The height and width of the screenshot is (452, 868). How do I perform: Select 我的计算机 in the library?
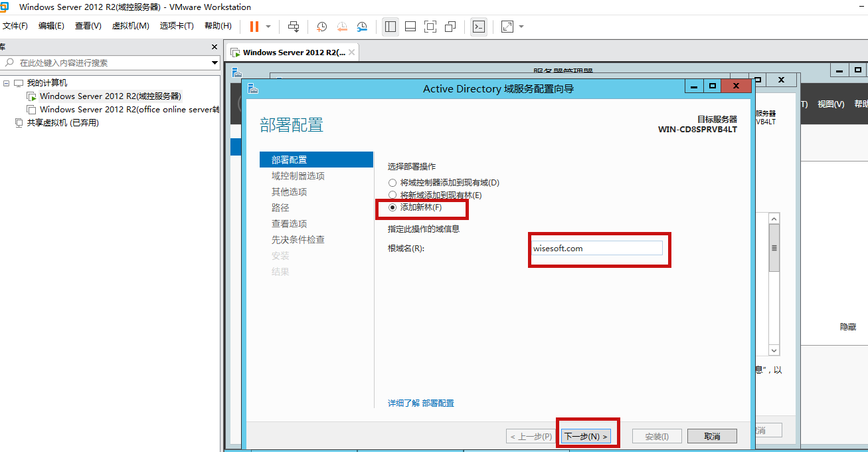click(x=46, y=83)
